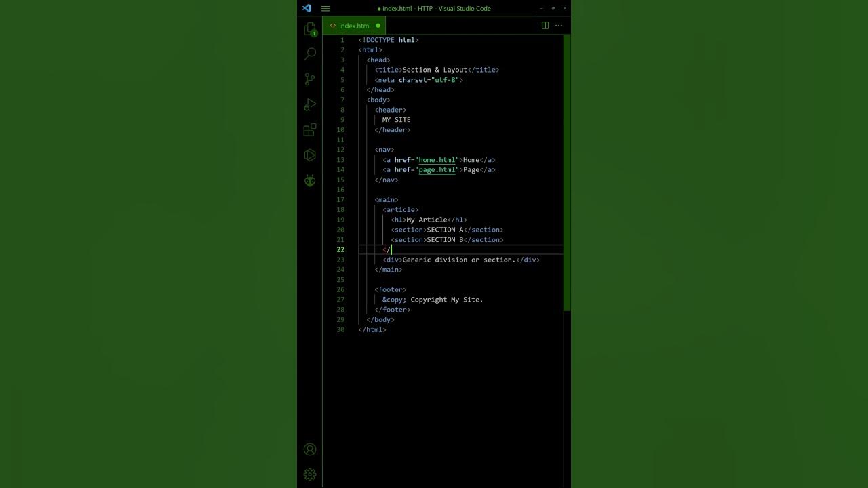
Task: Open the Manage gear icon
Action: pos(310,474)
